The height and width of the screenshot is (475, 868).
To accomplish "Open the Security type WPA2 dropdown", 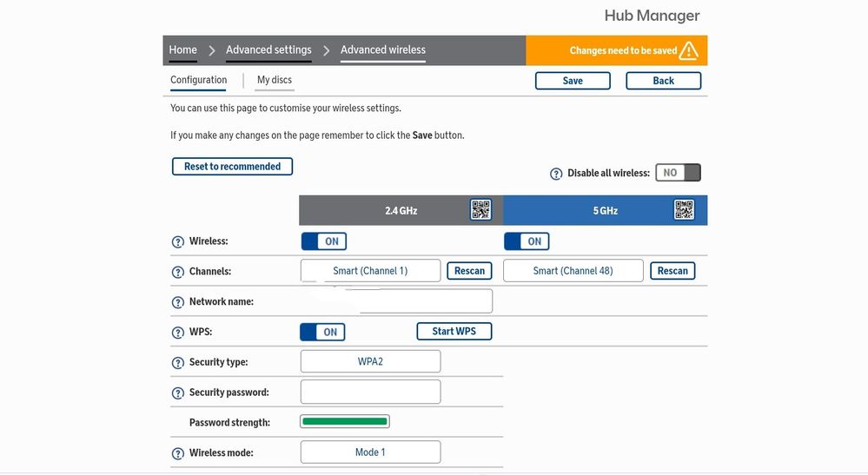I will point(370,361).
